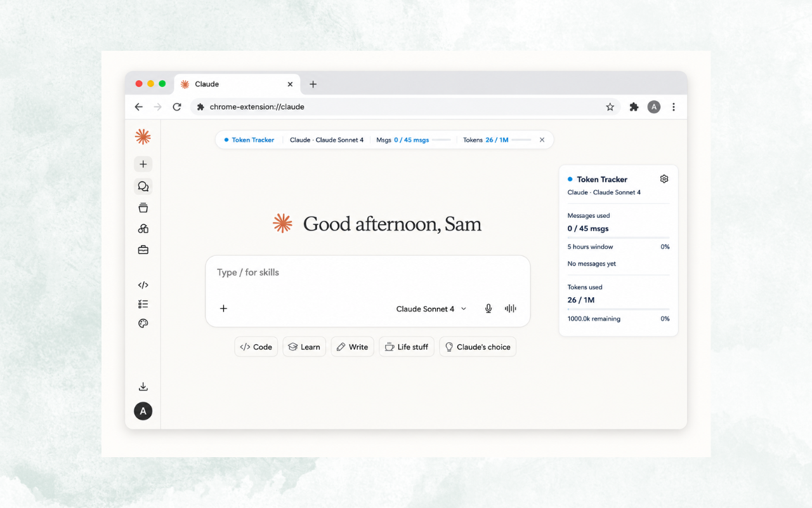This screenshot has width=812, height=508.
Task: Click the palette icon in the sidebar
Action: coord(143,323)
